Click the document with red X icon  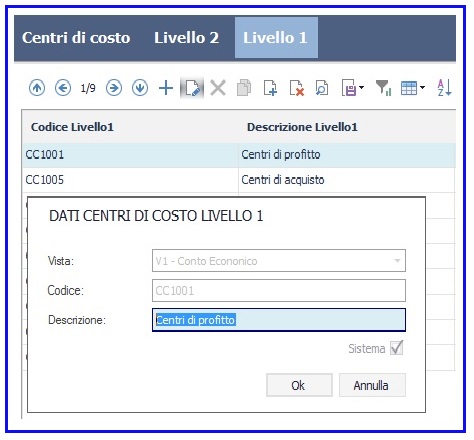(296, 88)
